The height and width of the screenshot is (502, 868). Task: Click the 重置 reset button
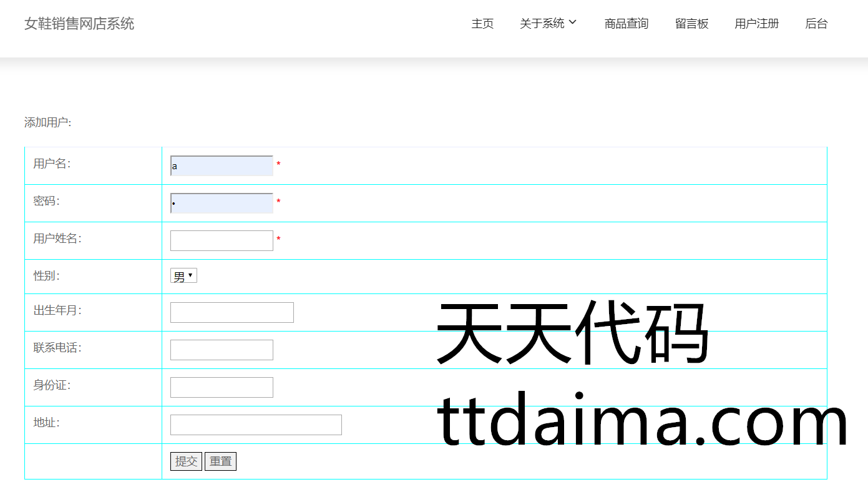(x=220, y=461)
